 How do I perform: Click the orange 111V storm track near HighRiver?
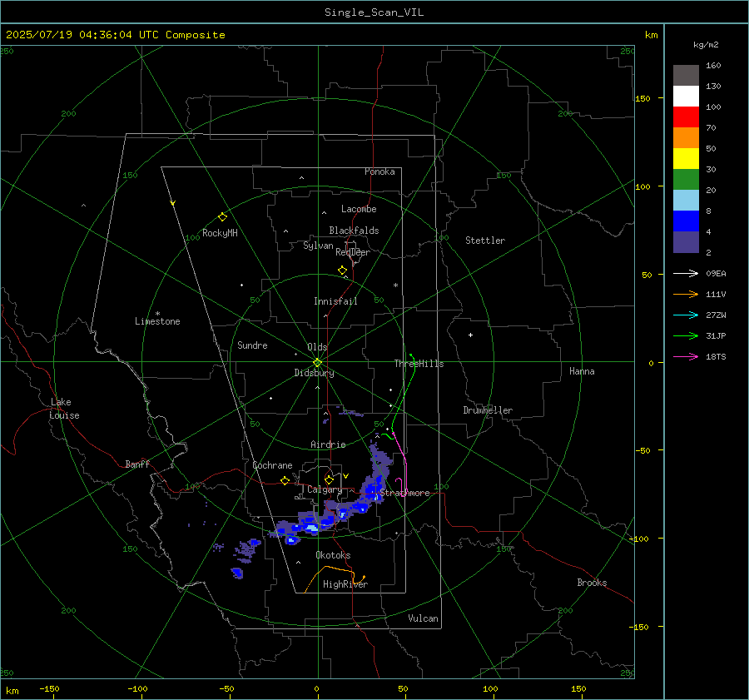(x=335, y=578)
